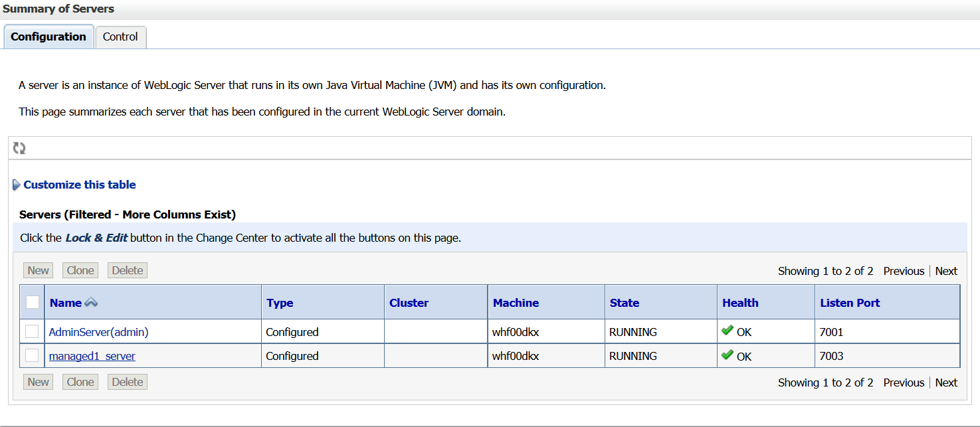Click the top Clone button
This screenshot has height=427, width=980.
click(80, 270)
